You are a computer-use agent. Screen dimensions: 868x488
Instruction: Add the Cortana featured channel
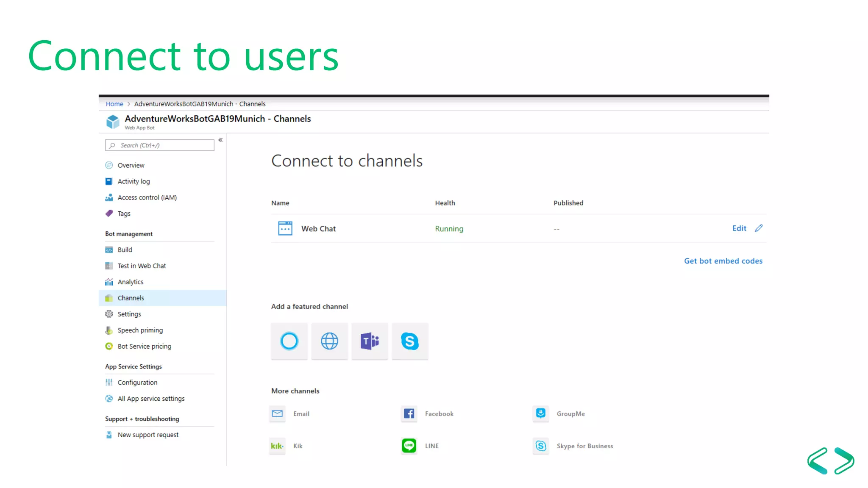(289, 341)
